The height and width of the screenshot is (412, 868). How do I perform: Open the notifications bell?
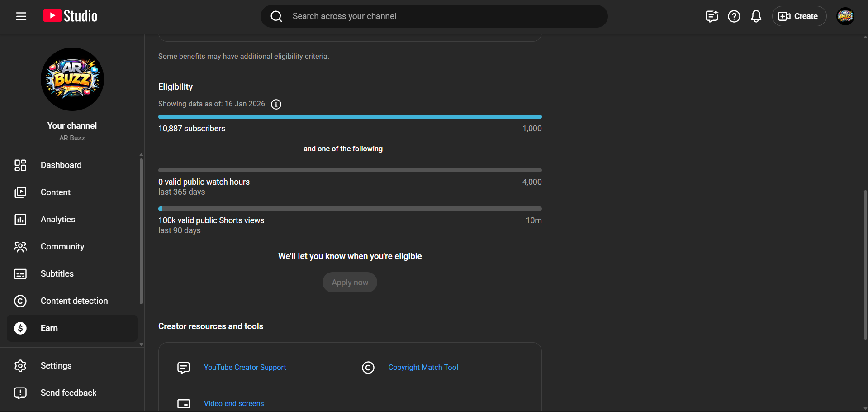tap(756, 16)
